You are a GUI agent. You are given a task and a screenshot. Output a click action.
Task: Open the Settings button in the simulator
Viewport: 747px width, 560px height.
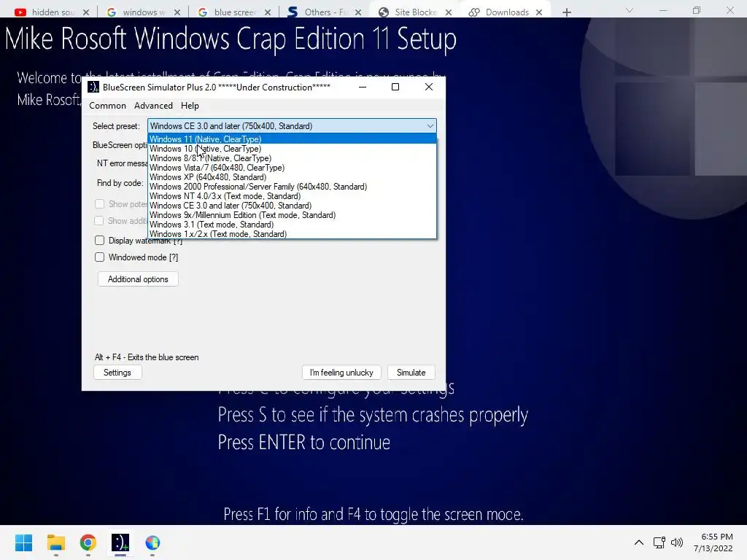coord(117,373)
